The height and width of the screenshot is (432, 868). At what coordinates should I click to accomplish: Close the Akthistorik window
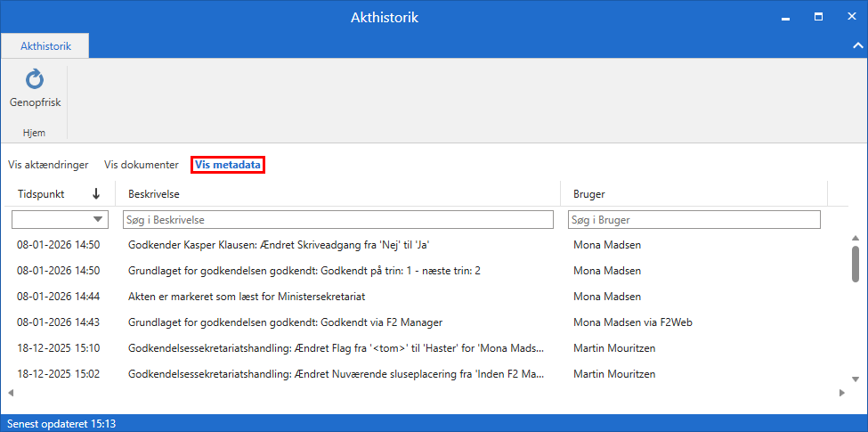coord(852,17)
